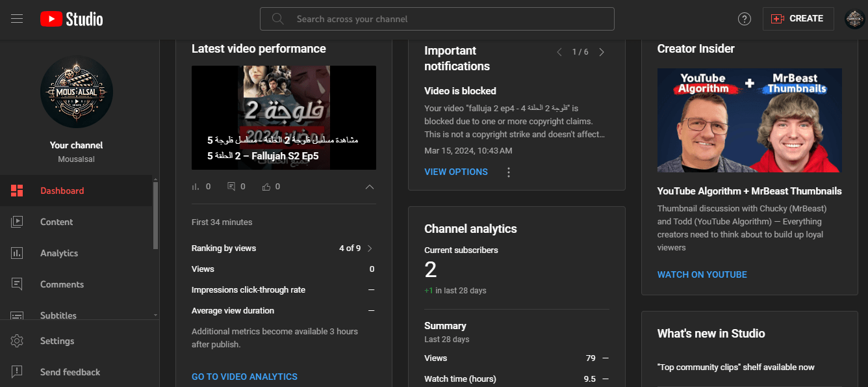Click the sidebar scrollbar thumb

[x=155, y=215]
